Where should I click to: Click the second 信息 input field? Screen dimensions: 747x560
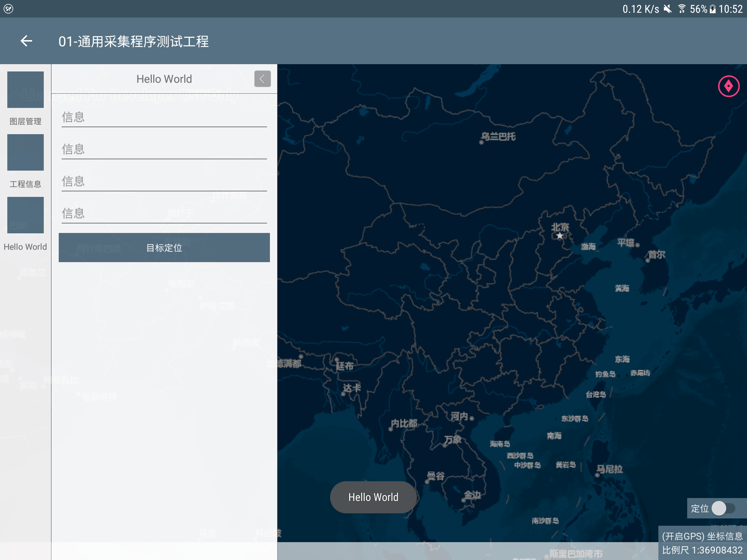(164, 149)
